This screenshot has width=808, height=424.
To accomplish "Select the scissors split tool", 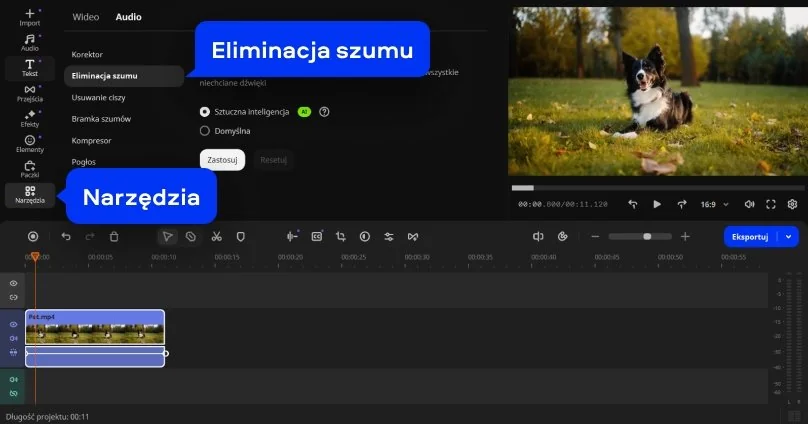I will 216,237.
